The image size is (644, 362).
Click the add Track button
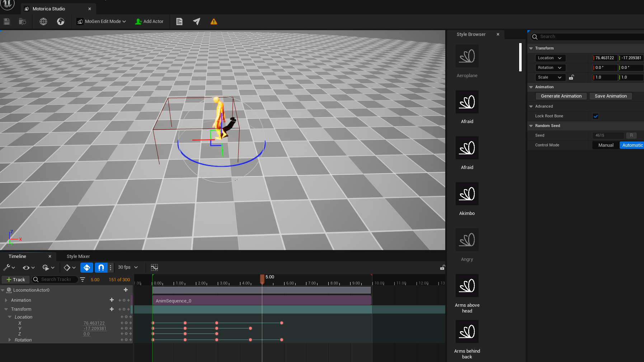pyautogui.click(x=15, y=279)
